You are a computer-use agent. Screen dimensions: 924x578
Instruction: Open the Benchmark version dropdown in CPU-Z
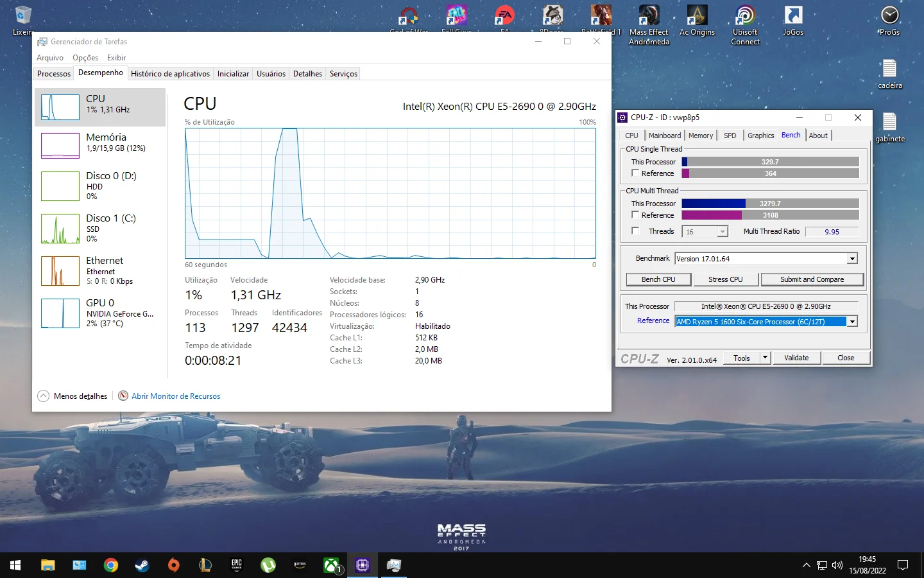pos(853,259)
